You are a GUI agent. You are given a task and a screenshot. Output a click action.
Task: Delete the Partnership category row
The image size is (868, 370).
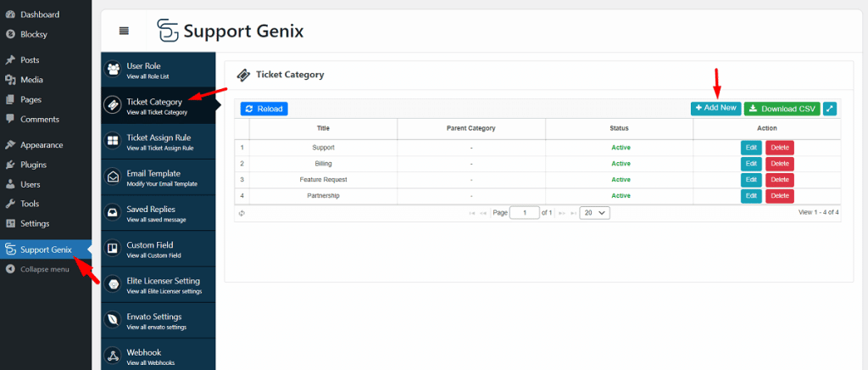779,196
